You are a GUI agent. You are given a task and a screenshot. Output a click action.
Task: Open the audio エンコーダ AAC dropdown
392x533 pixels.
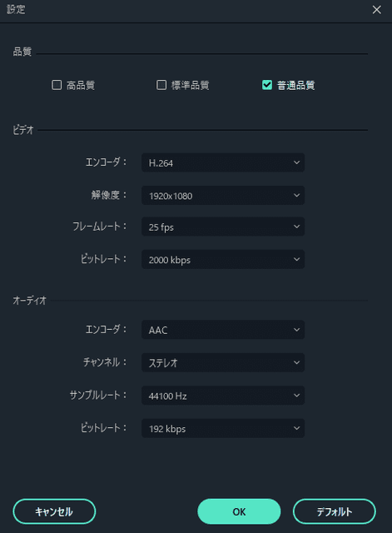(223, 330)
